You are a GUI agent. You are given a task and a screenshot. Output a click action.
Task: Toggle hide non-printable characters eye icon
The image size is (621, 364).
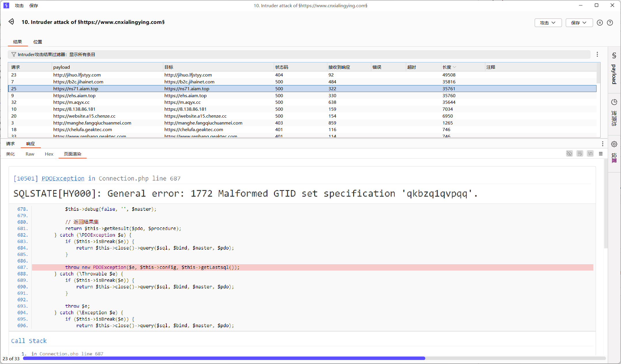click(x=569, y=154)
